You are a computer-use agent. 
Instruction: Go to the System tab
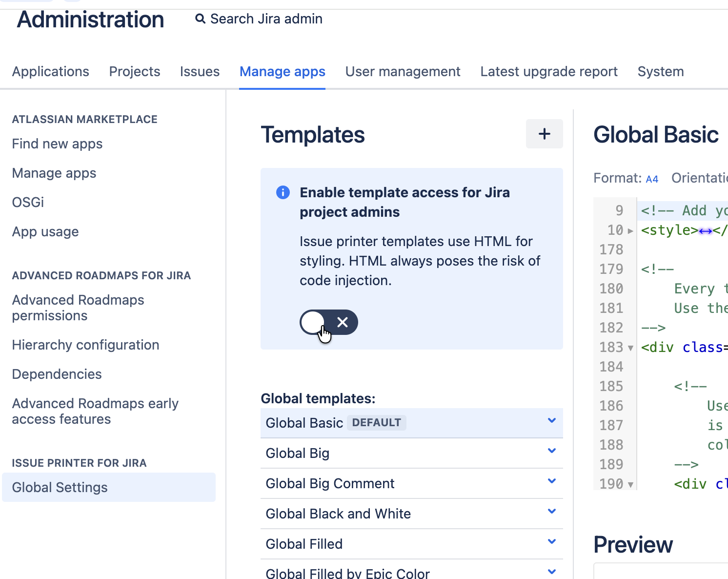click(660, 72)
